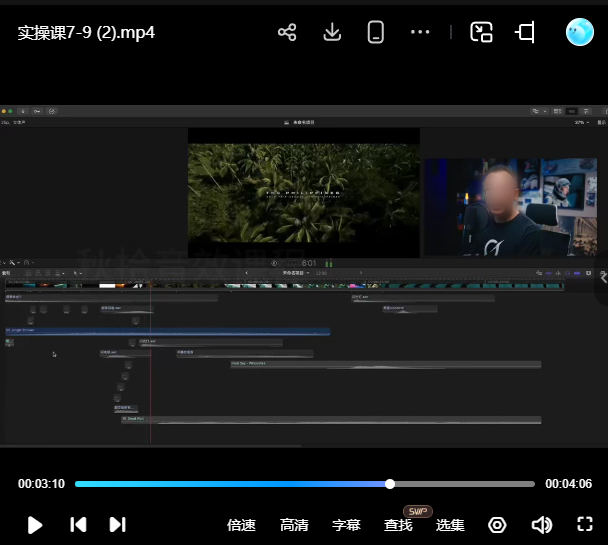Open the hexagon player settings icon
The width and height of the screenshot is (608, 545).
pyautogui.click(x=497, y=525)
